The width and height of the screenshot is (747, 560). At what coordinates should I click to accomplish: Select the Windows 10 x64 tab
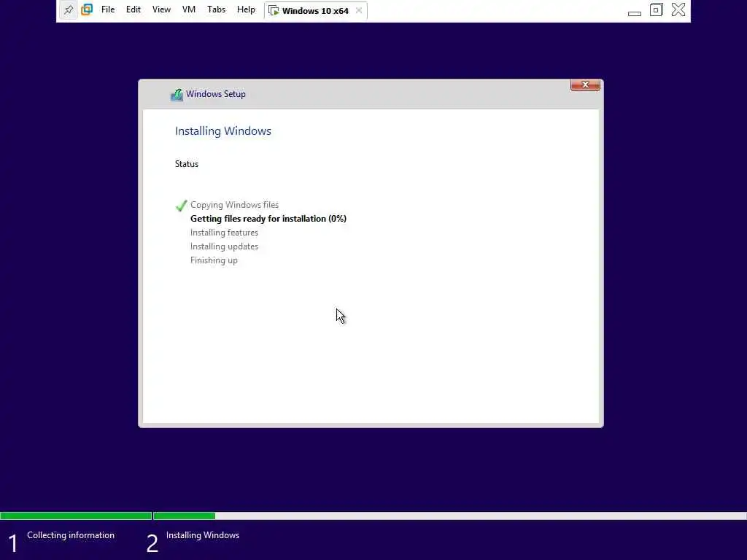(x=315, y=10)
